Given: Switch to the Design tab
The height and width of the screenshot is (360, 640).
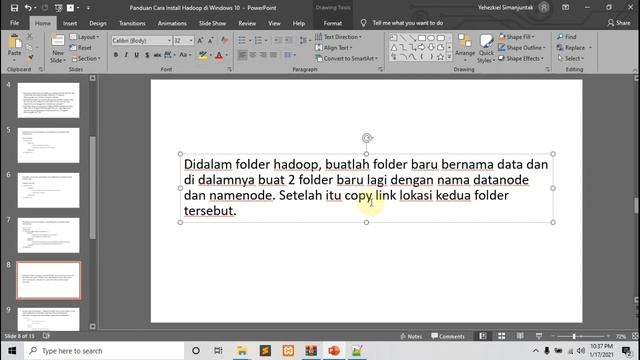Looking at the screenshot, I should [x=98, y=23].
